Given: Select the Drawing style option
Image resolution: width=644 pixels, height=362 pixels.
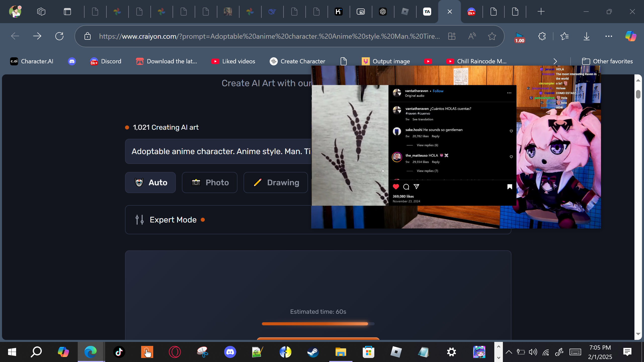Looking at the screenshot, I should coord(276,183).
